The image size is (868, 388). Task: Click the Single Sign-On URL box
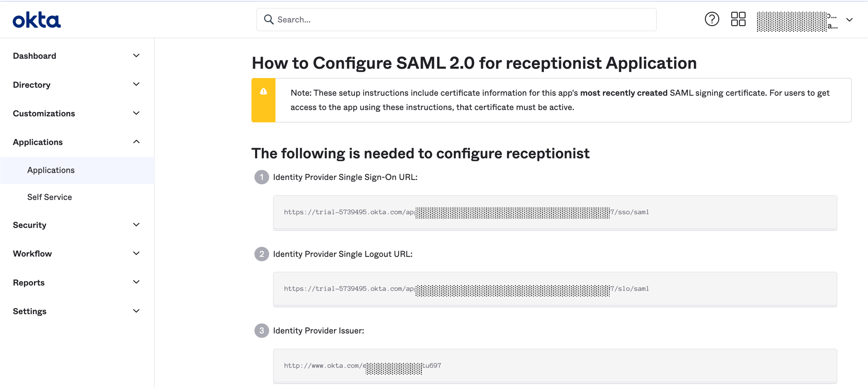click(555, 212)
